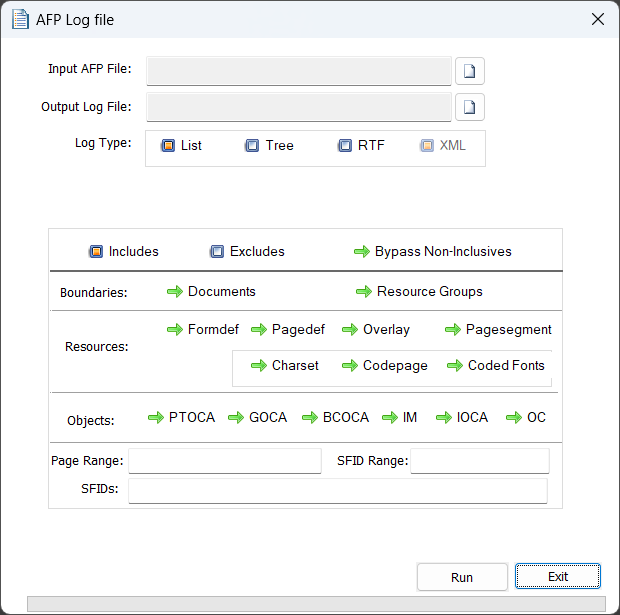Toggle the Overlay resource arrow

coord(350,330)
